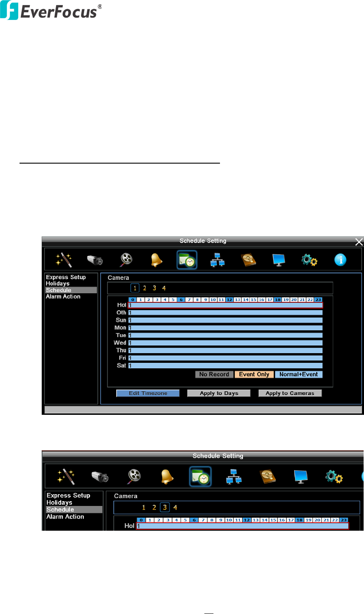Open network computers icon in camera-1 window
Screen dimensions: 364x614
coord(217,259)
